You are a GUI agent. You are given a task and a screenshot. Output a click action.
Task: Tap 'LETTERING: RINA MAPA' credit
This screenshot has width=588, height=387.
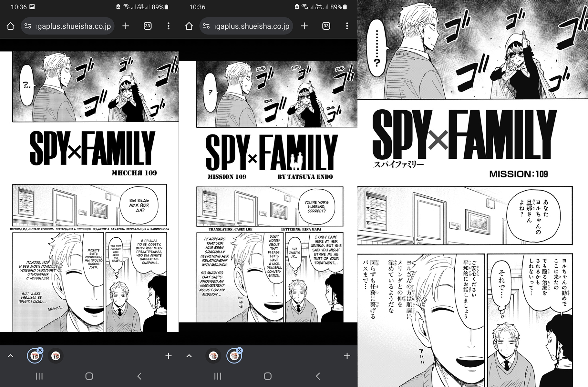pos(301,229)
